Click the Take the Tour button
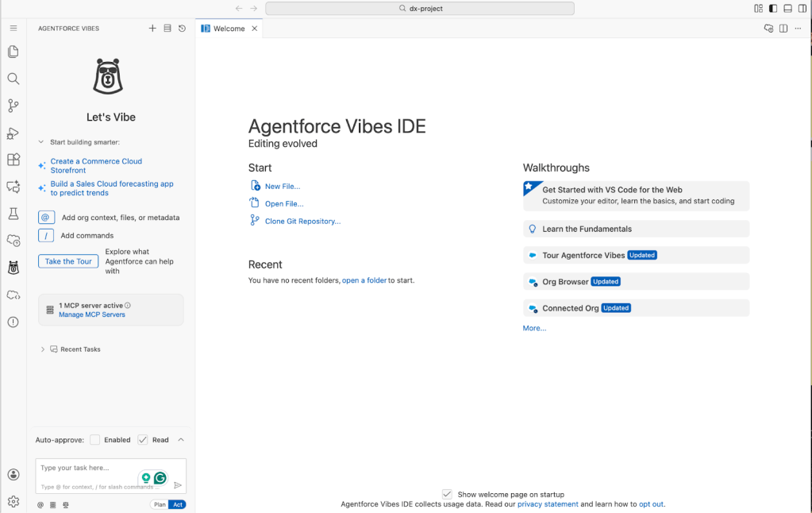 click(68, 261)
